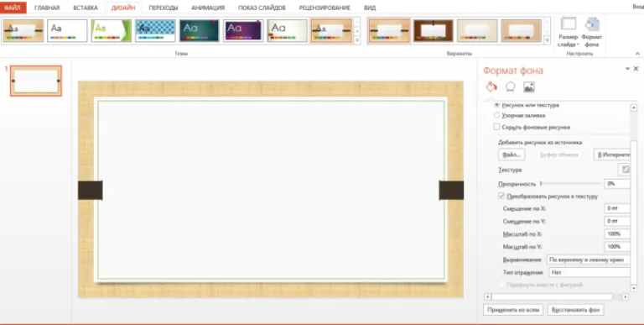The image size is (644, 325).
Task: Click the Масштаб по Y field
Action: (617, 246)
